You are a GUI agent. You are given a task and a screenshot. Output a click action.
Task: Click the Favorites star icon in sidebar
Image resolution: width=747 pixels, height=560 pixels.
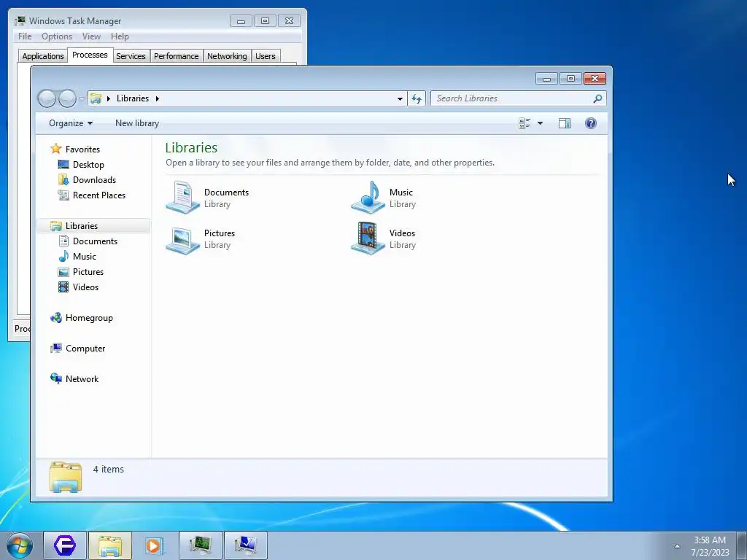tap(55, 149)
